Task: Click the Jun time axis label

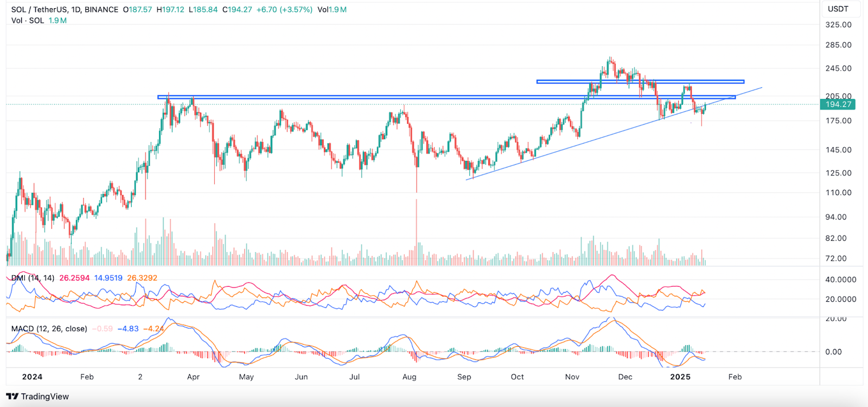Action: pyautogui.click(x=301, y=377)
